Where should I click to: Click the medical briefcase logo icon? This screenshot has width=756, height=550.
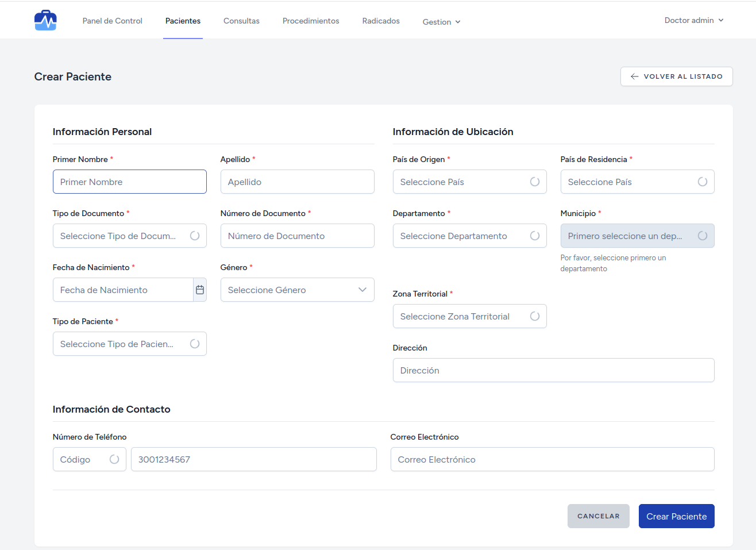click(45, 21)
